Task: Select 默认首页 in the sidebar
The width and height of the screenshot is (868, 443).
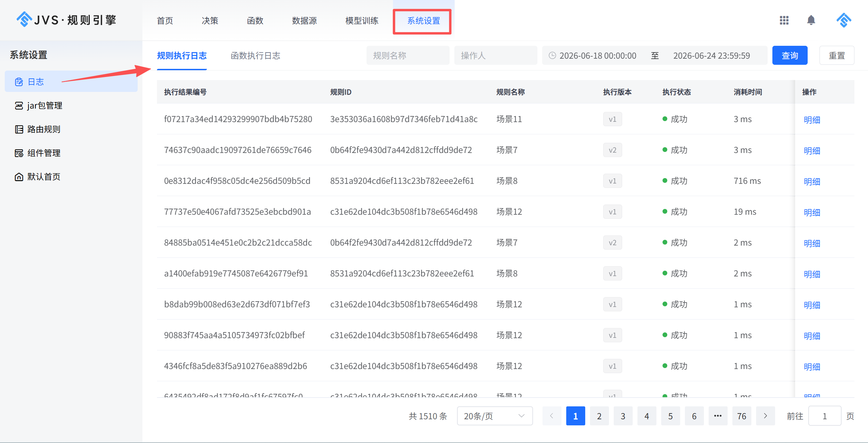Action: pyautogui.click(x=71, y=177)
